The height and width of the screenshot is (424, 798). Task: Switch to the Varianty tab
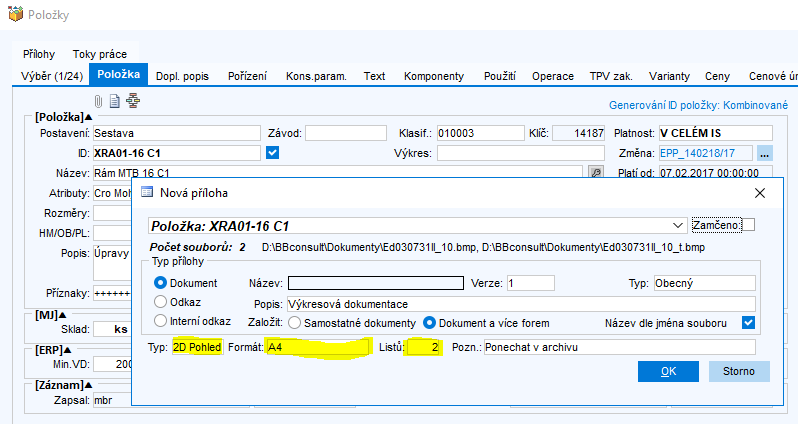pyautogui.click(x=669, y=76)
